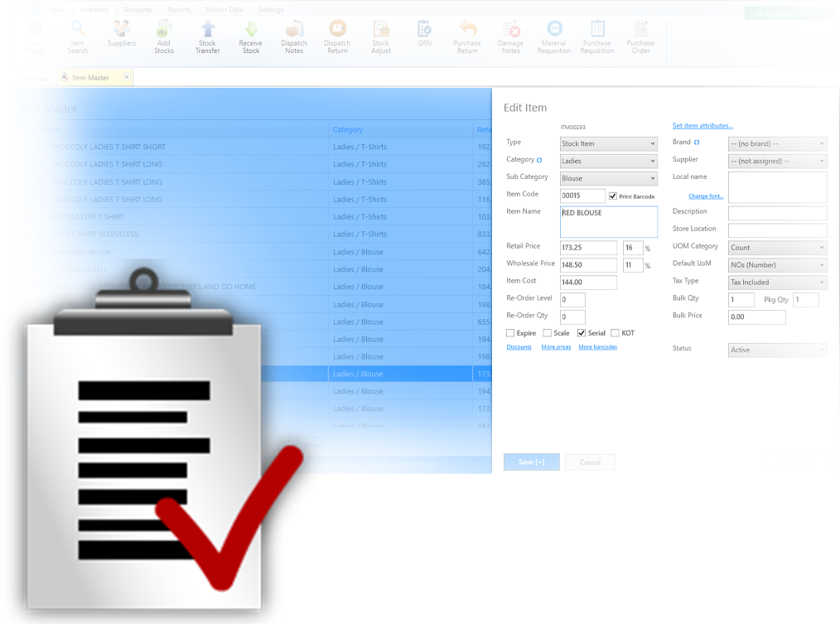Open the GRN toolbar icon
The height and width of the screenshot is (638, 840).
click(424, 33)
